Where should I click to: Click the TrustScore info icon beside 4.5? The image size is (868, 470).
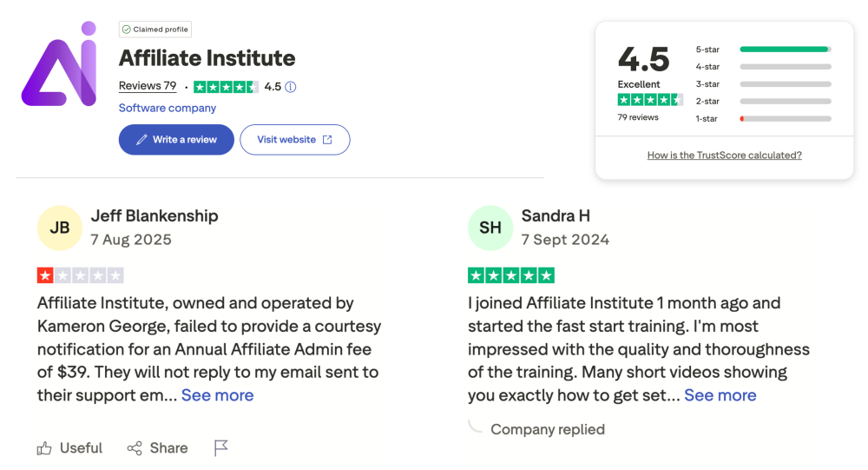(291, 87)
